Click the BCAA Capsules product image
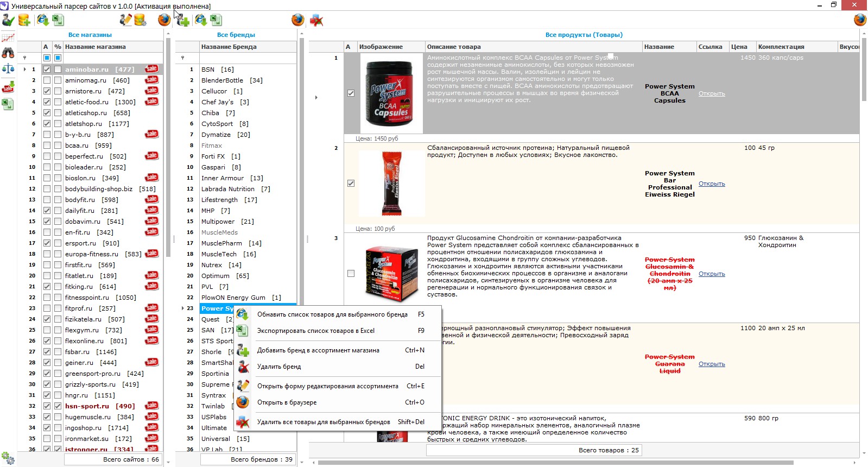868x467 pixels. coord(391,93)
